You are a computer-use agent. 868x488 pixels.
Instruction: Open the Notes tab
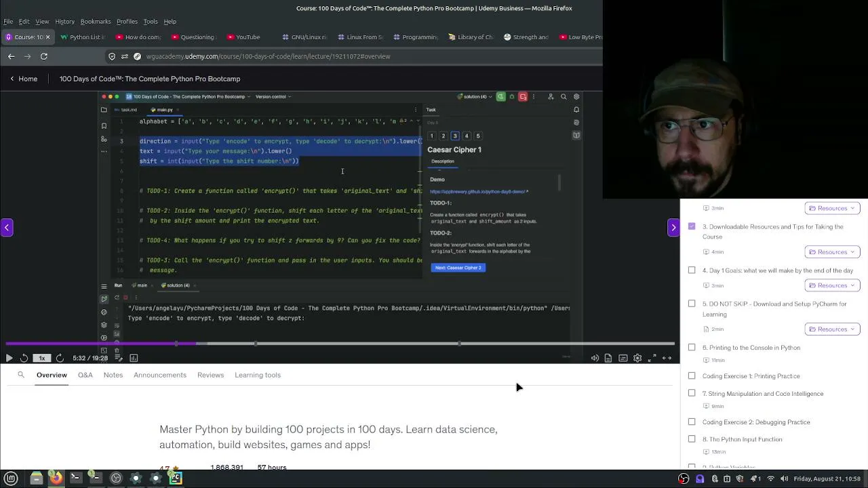click(x=113, y=375)
